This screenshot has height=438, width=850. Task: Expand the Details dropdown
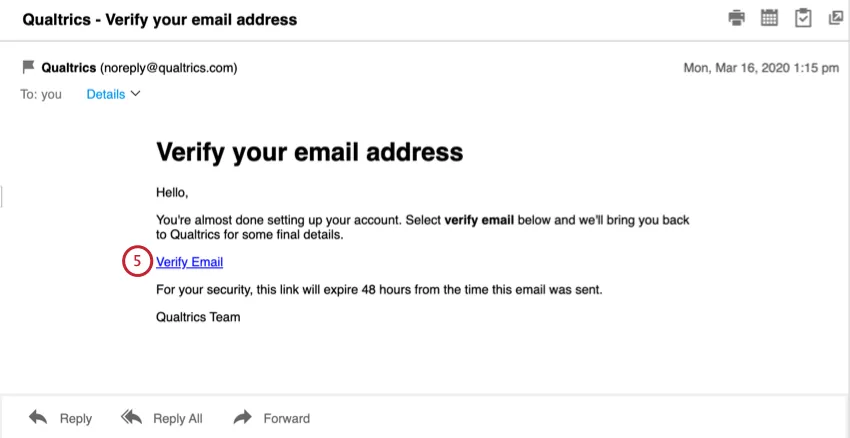coord(106,94)
